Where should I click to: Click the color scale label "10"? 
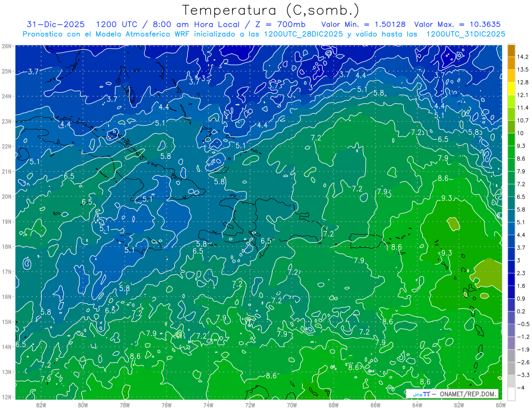tap(520, 133)
